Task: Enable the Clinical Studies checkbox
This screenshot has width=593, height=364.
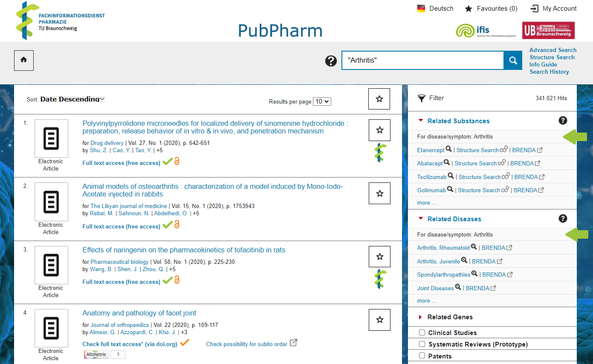Action: coord(422,332)
